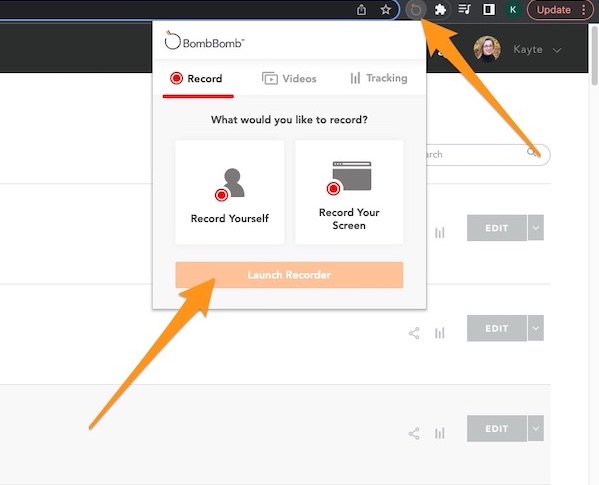Open the media controls playlist icon
This screenshot has height=485, width=599.
coord(464,9)
